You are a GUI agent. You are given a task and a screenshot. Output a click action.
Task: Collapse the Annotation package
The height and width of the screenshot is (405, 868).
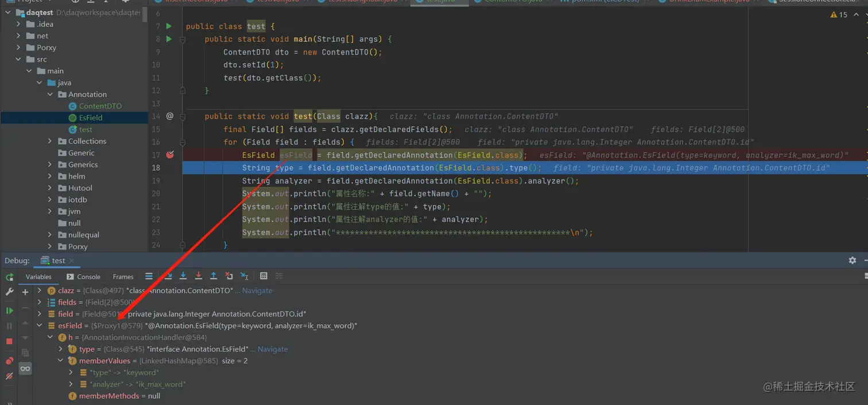tap(50, 94)
